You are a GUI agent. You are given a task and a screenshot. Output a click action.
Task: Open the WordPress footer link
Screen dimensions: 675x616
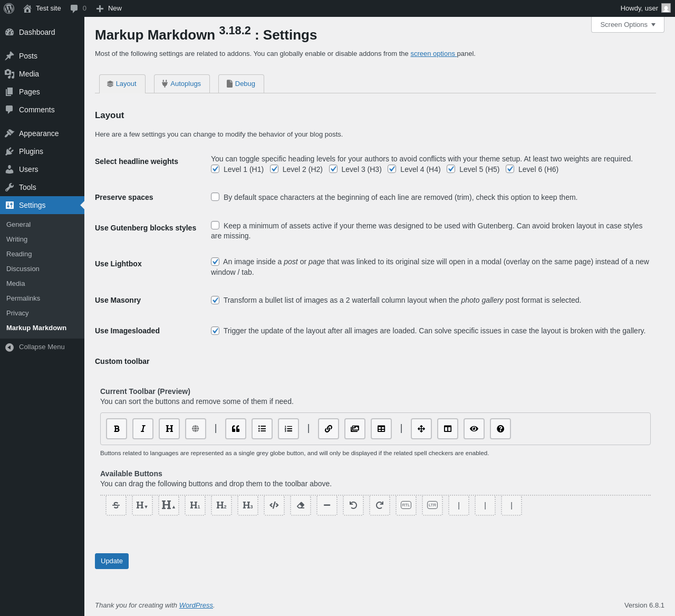point(196,605)
